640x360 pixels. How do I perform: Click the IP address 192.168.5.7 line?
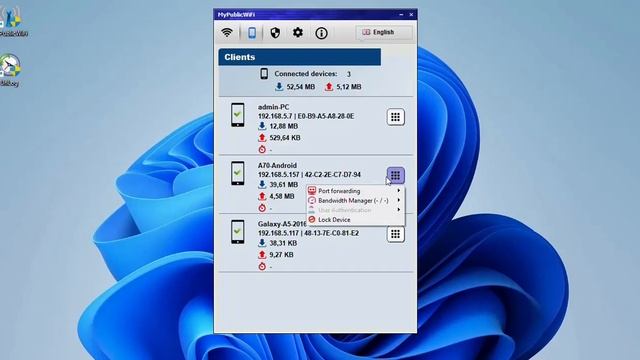click(306, 116)
